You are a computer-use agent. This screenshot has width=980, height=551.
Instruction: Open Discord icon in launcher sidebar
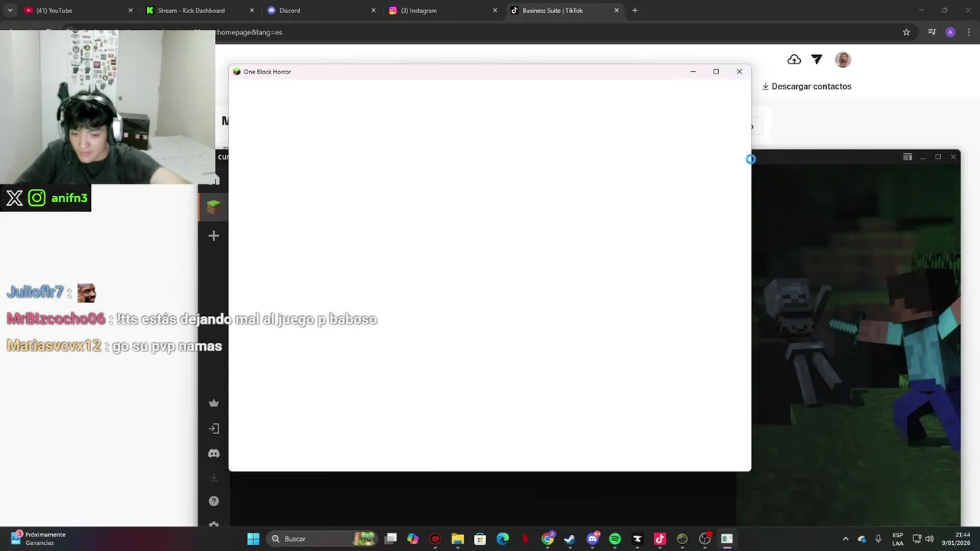(214, 454)
